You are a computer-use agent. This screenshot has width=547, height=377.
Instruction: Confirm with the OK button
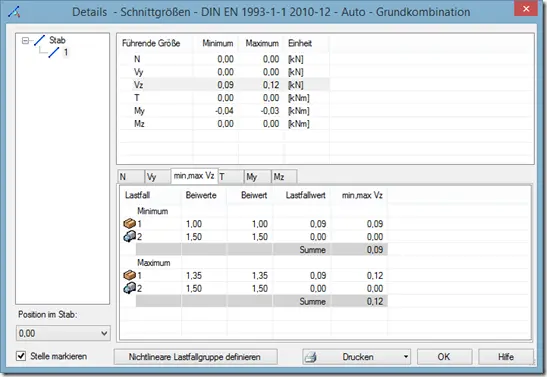click(444, 357)
